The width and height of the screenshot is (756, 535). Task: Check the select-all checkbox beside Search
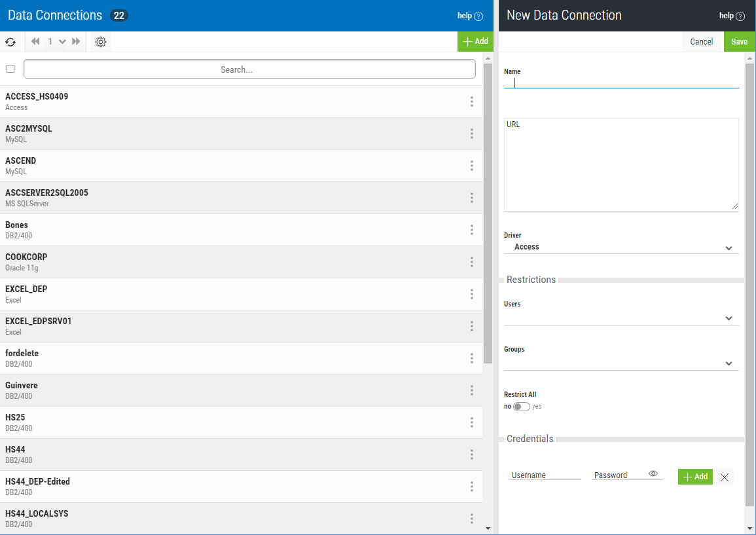[10, 69]
